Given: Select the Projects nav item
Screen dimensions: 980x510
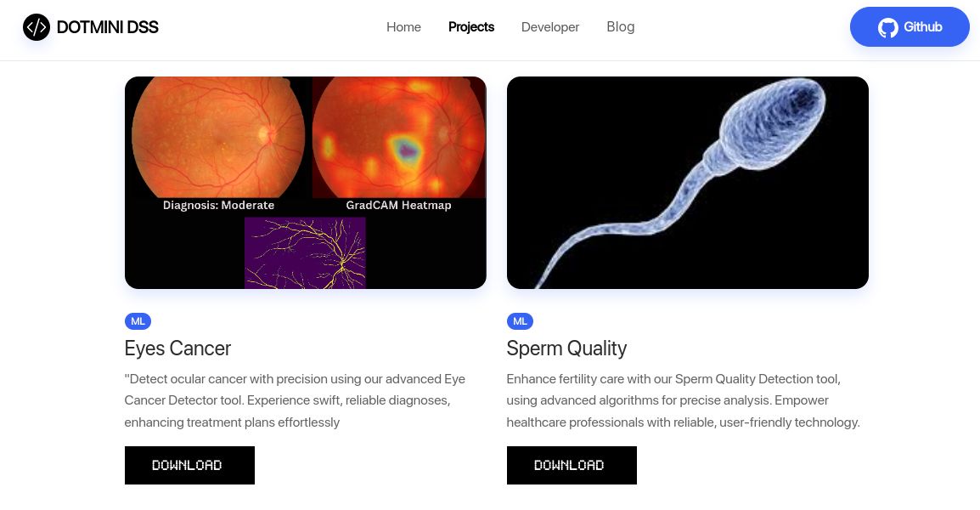Looking at the screenshot, I should [471, 27].
